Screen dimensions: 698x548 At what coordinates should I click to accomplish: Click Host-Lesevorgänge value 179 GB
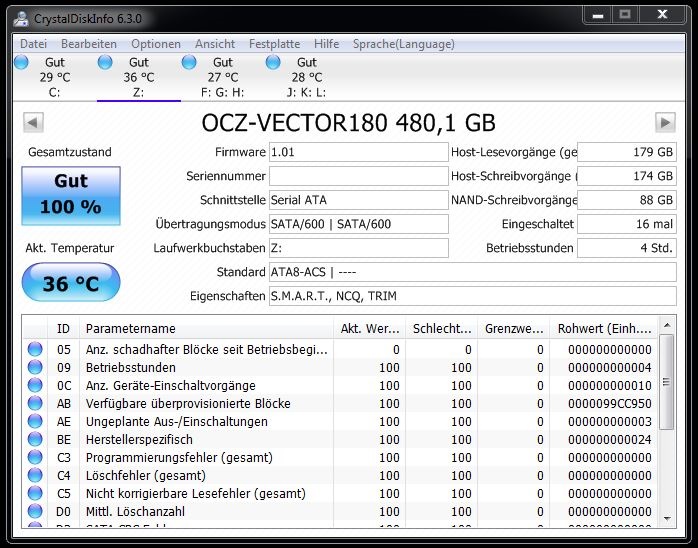(627, 152)
